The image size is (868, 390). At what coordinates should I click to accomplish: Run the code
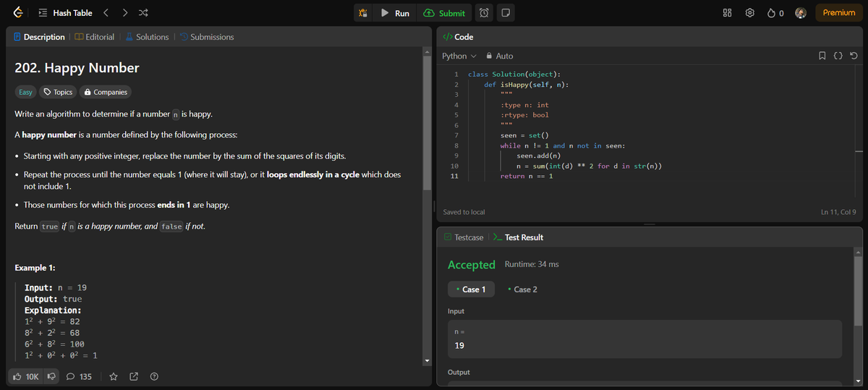(x=395, y=13)
